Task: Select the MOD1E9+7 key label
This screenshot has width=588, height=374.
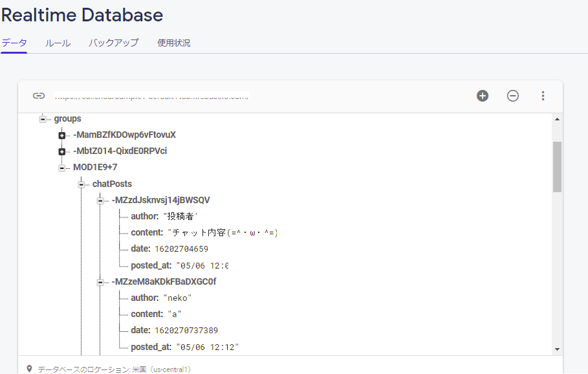Action: point(95,168)
